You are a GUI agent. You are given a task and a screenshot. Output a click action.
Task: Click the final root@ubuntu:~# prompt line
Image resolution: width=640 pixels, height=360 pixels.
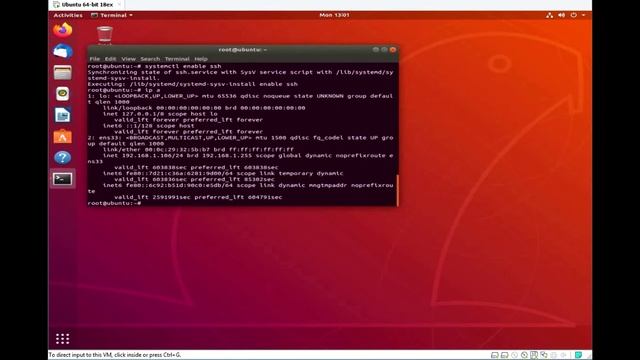click(115, 203)
